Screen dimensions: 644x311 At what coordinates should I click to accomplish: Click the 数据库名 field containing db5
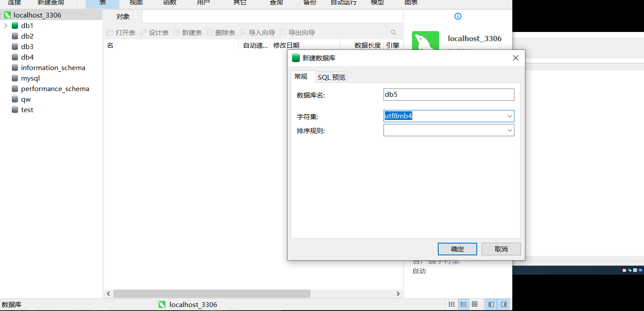[449, 95]
